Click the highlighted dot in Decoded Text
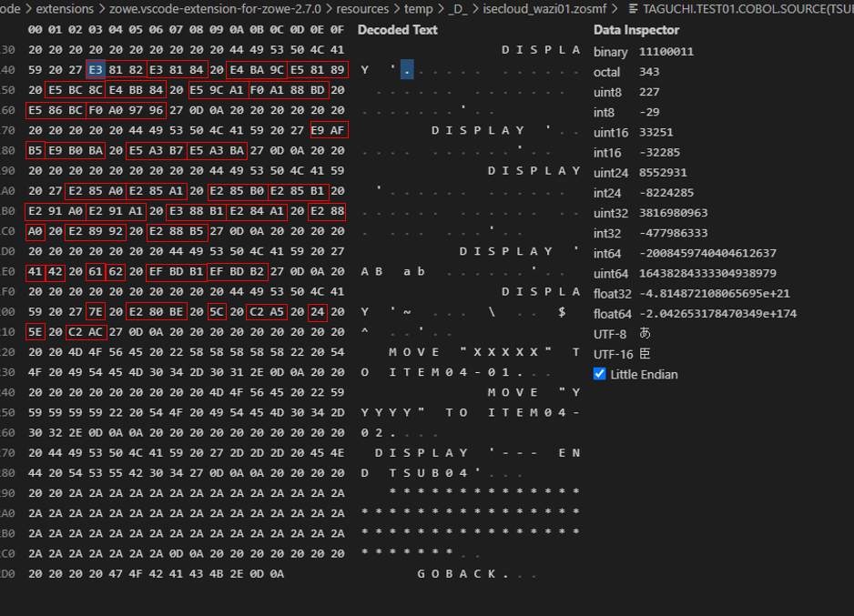The image size is (854, 616). click(407, 70)
